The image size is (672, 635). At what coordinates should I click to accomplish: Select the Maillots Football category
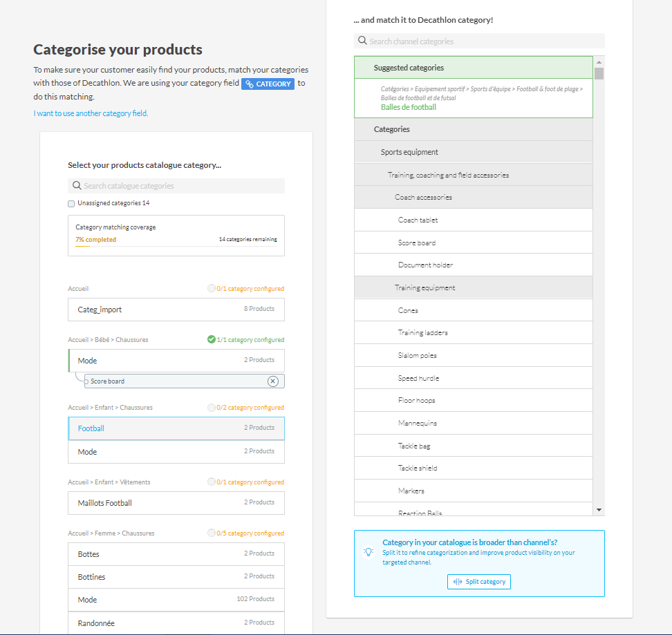[x=176, y=503]
